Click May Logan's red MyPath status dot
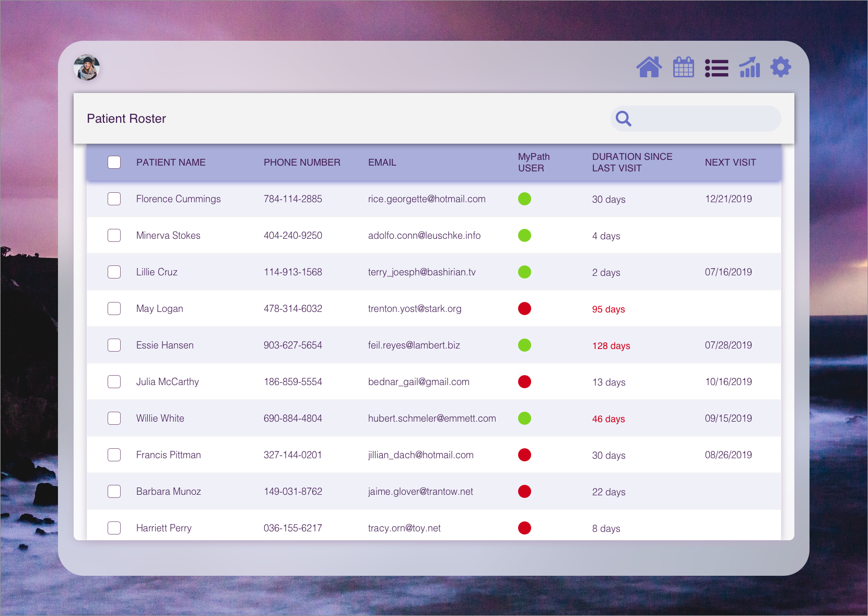This screenshot has width=868, height=616. (x=524, y=308)
